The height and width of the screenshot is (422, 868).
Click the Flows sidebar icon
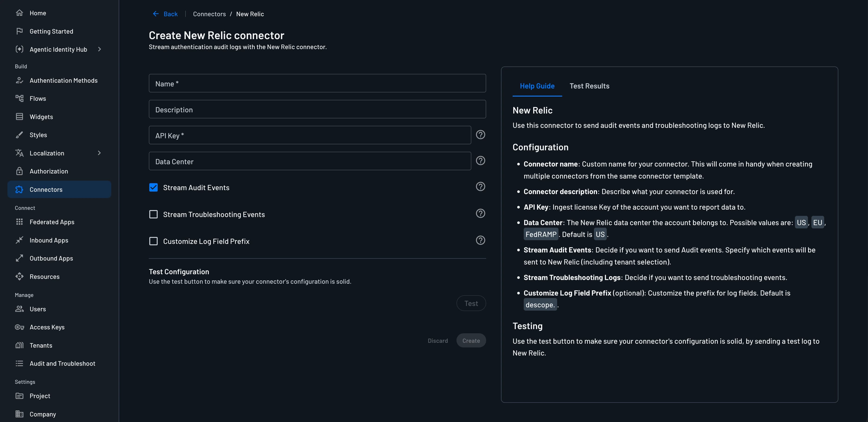coord(19,98)
